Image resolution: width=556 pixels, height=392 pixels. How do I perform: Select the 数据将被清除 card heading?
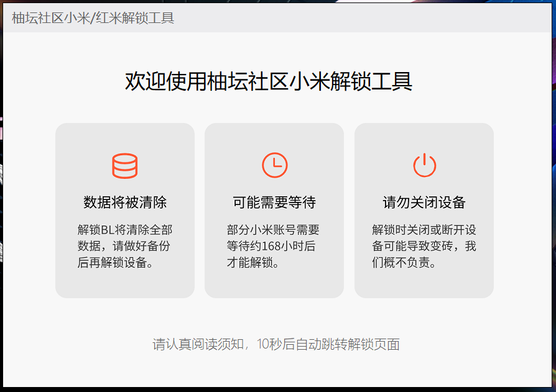pyautogui.click(x=125, y=203)
